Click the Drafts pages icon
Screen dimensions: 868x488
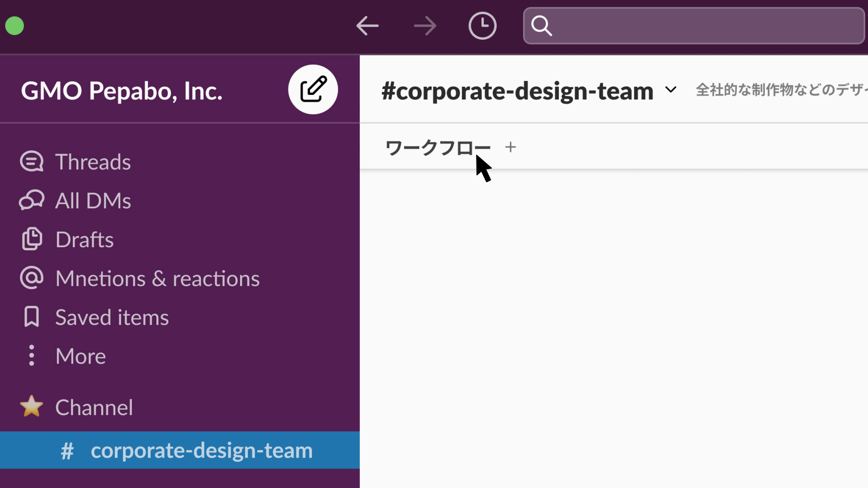(32, 239)
